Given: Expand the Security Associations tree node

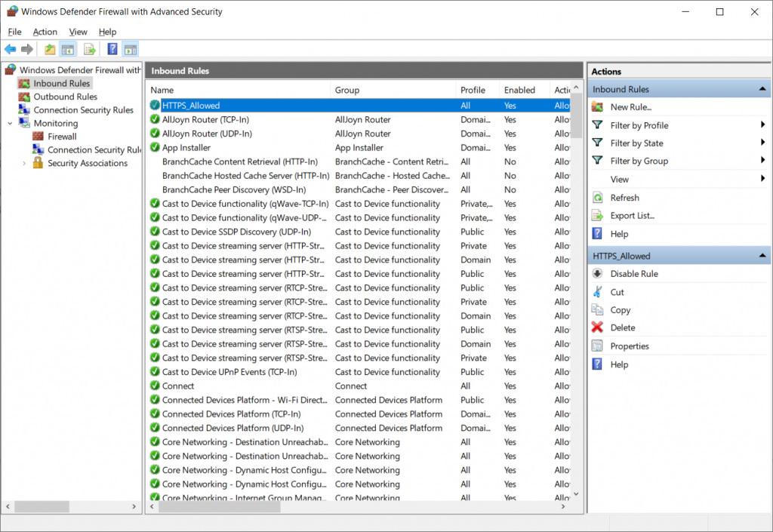Looking at the screenshot, I should (x=23, y=163).
